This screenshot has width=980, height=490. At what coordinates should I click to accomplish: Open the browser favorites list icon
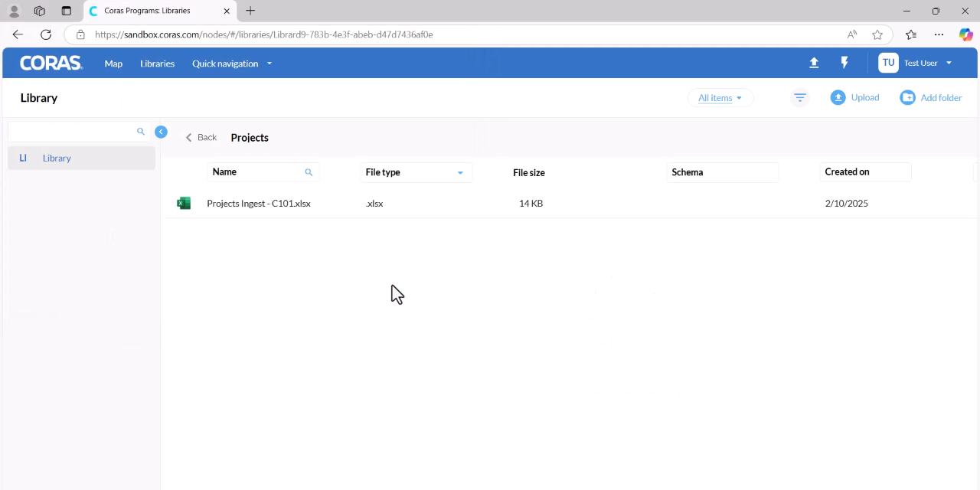pyautogui.click(x=910, y=34)
